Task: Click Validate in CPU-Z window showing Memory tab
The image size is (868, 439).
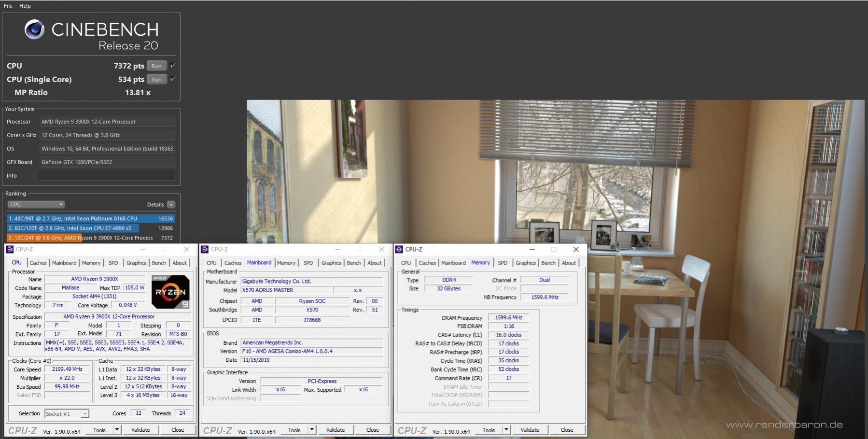Action: point(530,430)
